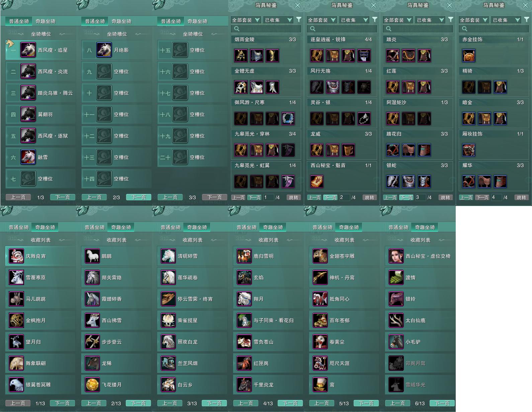532x412 pixels.
Task: Expand 全部套装 dropdown above the 踏炎 set
Action: 397,20
